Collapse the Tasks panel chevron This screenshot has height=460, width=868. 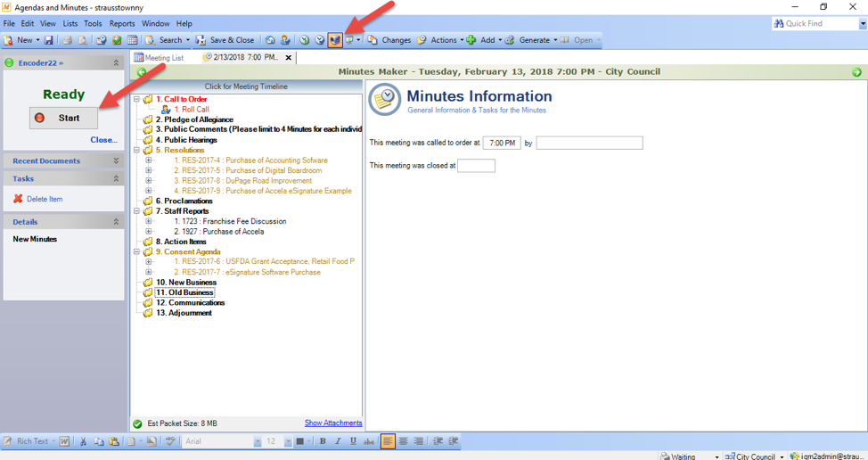coord(116,178)
